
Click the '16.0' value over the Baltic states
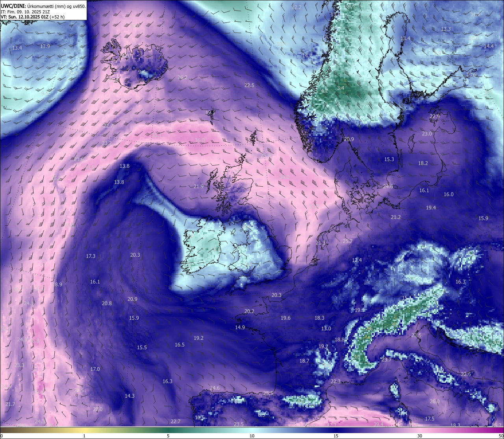pyautogui.click(x=448, y=194)
